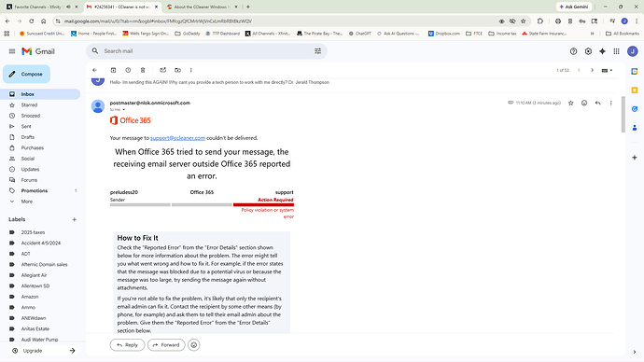Reload the page
Image resolution: width=644 pixels, height=362 pixels.
(x=31, y=21)
